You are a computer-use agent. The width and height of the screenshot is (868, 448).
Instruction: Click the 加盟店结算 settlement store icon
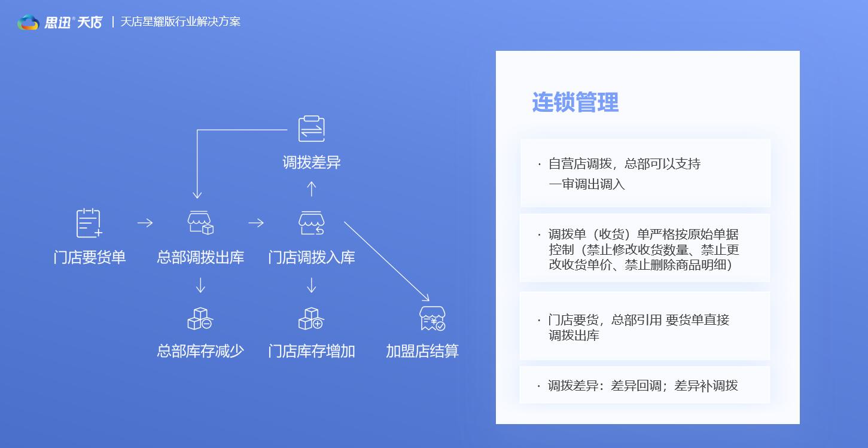click(432, 318)
